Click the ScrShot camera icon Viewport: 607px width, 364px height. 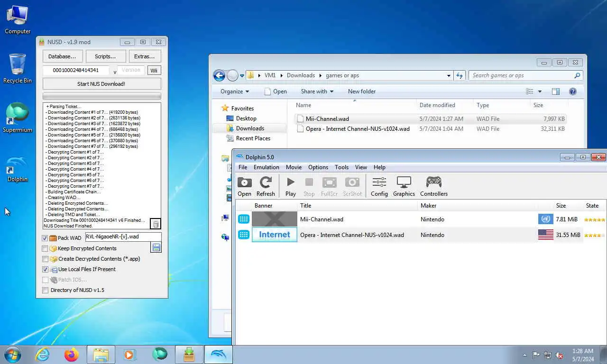(x=352, y=186)
